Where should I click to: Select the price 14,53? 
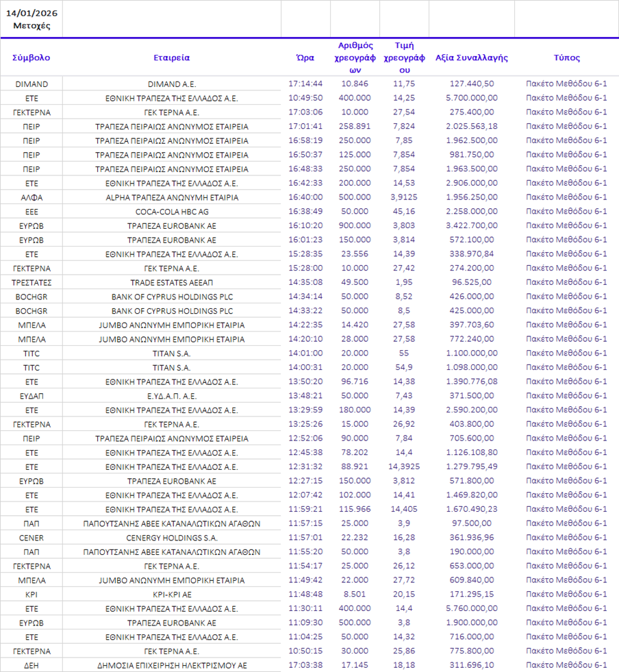(x=404, y=183)
